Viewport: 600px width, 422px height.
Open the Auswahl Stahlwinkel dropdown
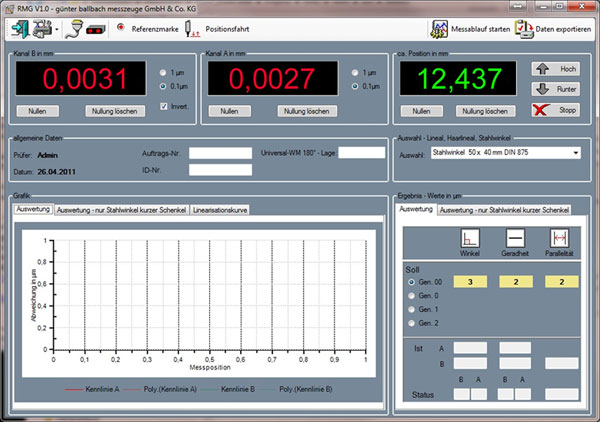pos(575,153)
